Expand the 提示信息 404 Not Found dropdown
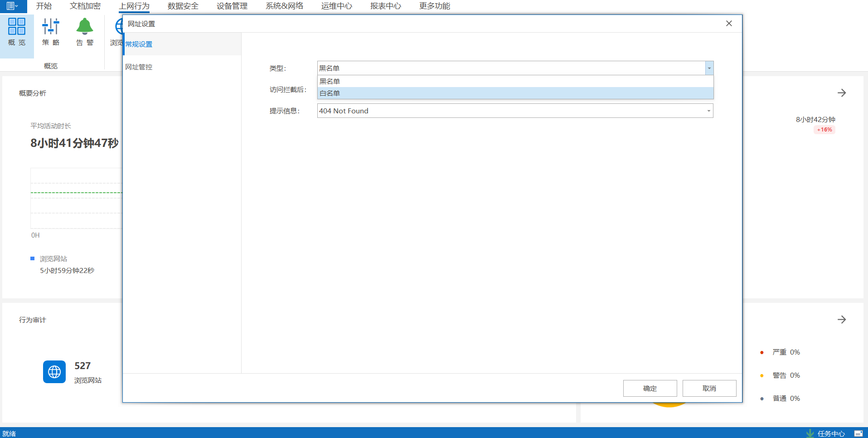Image resolution: width=868 pixels, height=438 pixels. [x=708, y=111]
